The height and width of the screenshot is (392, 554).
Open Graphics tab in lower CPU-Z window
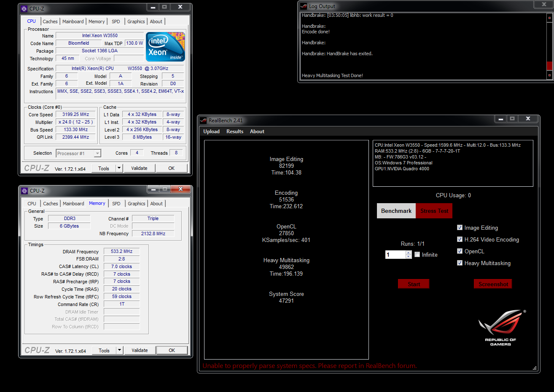[137, 204]
